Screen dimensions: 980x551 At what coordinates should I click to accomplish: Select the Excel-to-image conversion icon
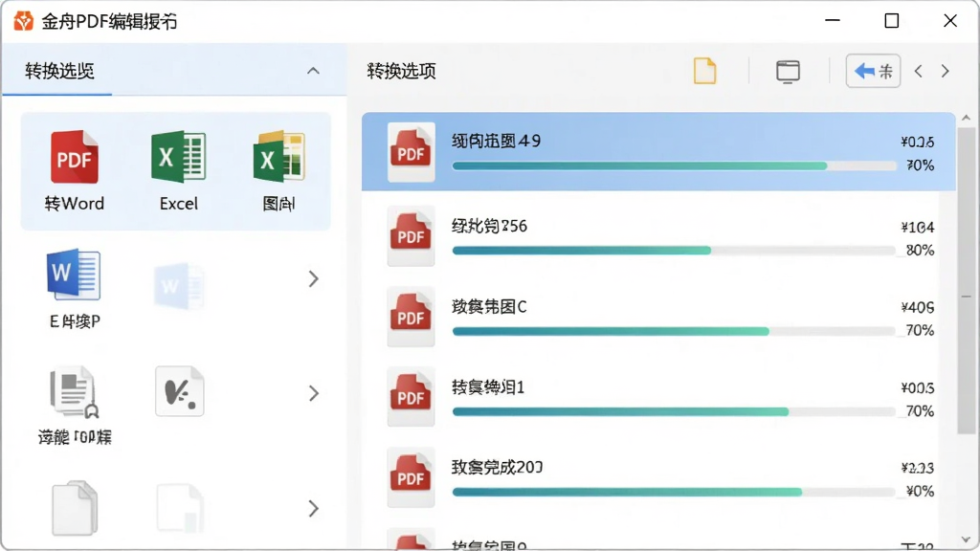pos(278,157)
